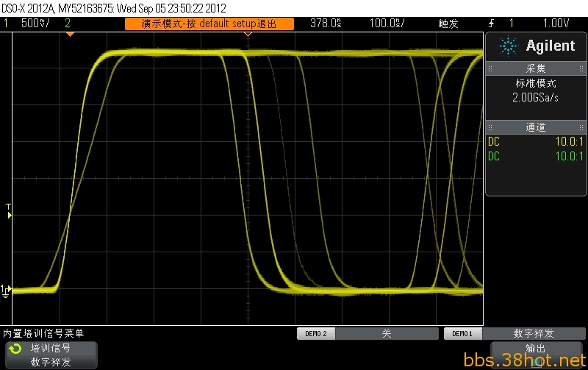Click the DEMO 1 signal field 数字猝发
The image size is (588, 370).
pos(534,334)
